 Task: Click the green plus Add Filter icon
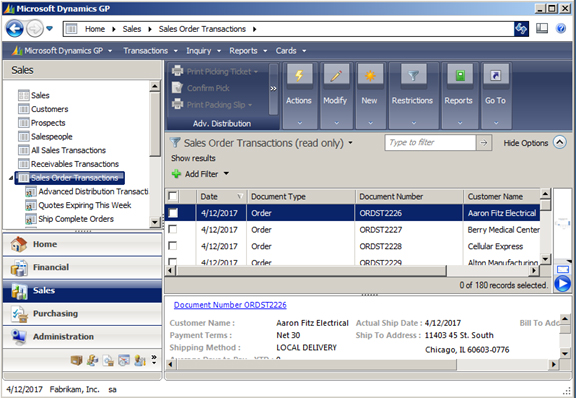176,174
